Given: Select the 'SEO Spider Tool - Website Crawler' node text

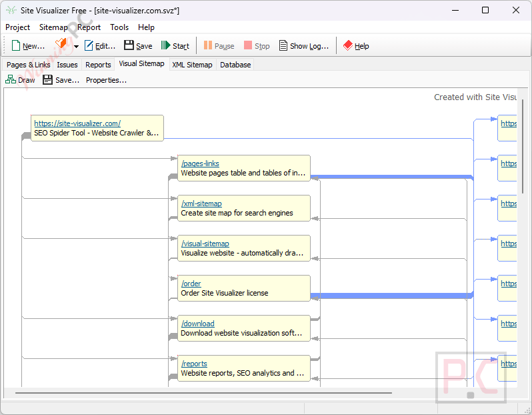Looking at the screenshot, I should (97, 133).
